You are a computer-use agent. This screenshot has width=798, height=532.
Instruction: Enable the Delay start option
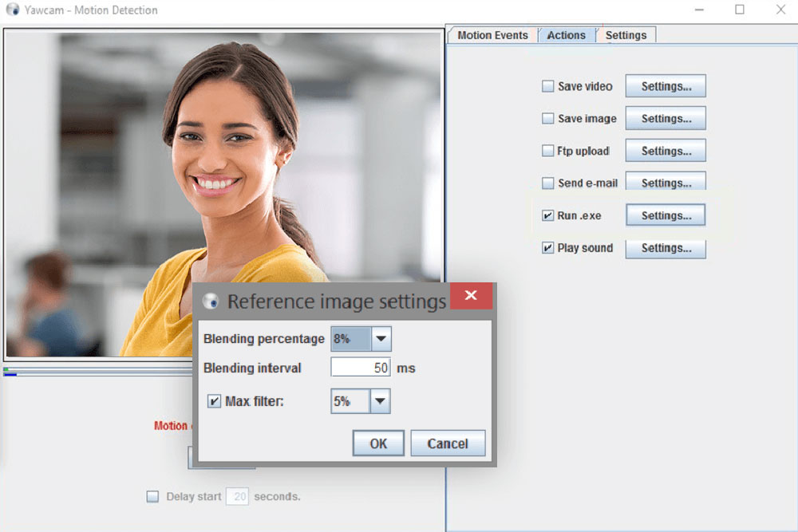(152, 496)
